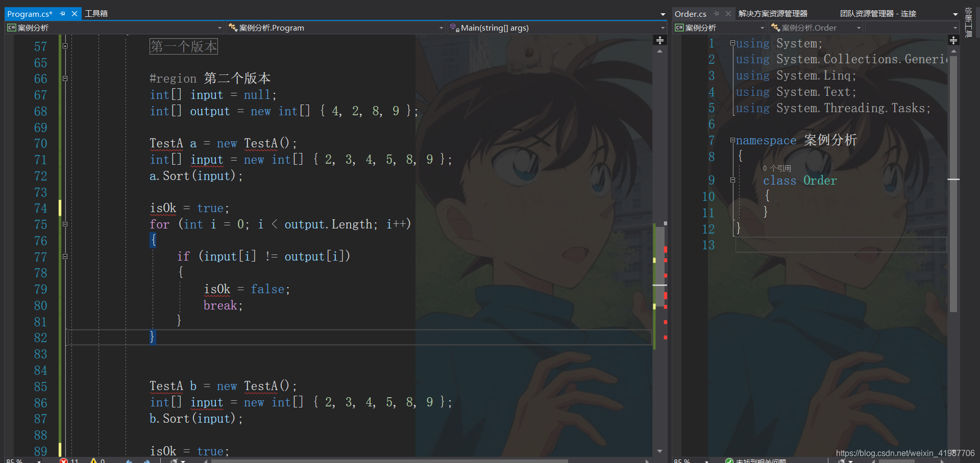Collapse the for loop at line 75
Screen dimensions: 980x463
(x=65, y=224)
